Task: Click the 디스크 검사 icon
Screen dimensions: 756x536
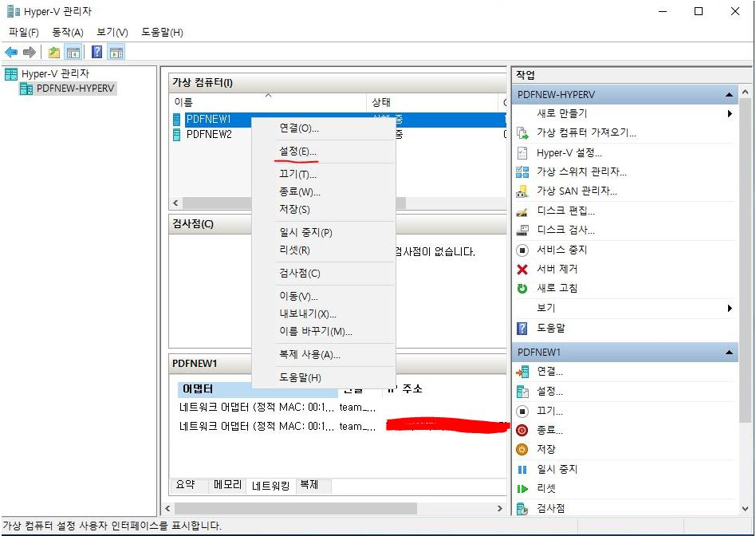Action: pos(522,231)
